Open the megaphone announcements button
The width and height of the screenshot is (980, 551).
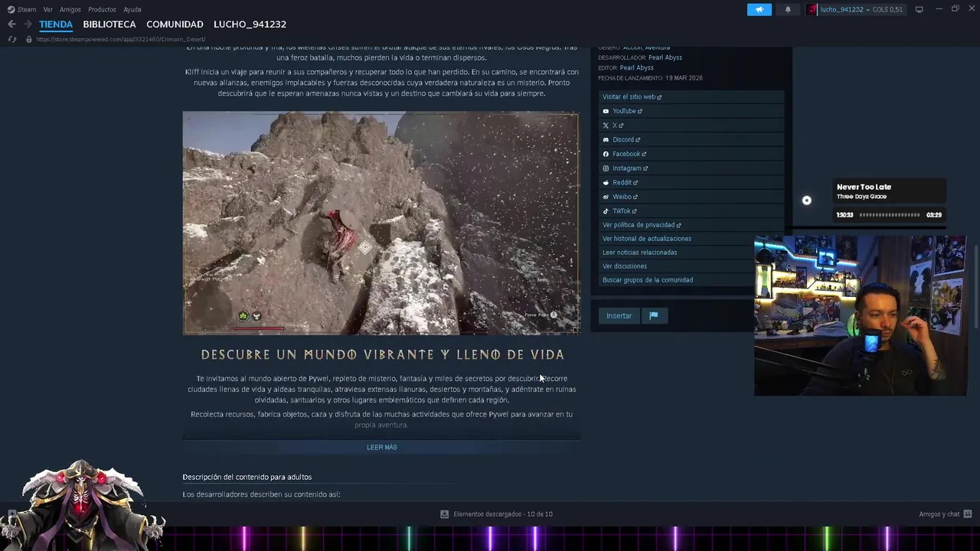759,9
